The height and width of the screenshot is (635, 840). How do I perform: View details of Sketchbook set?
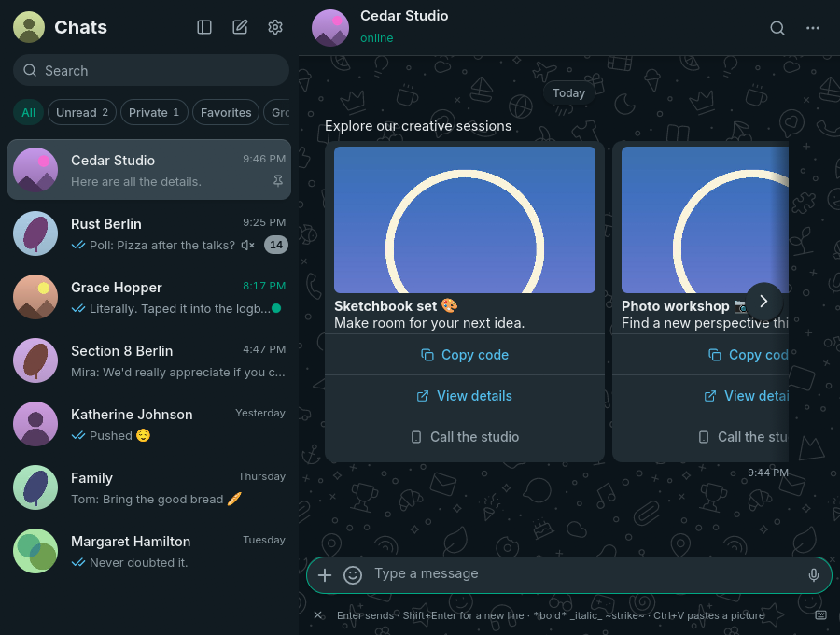click(x=465, y=396)
